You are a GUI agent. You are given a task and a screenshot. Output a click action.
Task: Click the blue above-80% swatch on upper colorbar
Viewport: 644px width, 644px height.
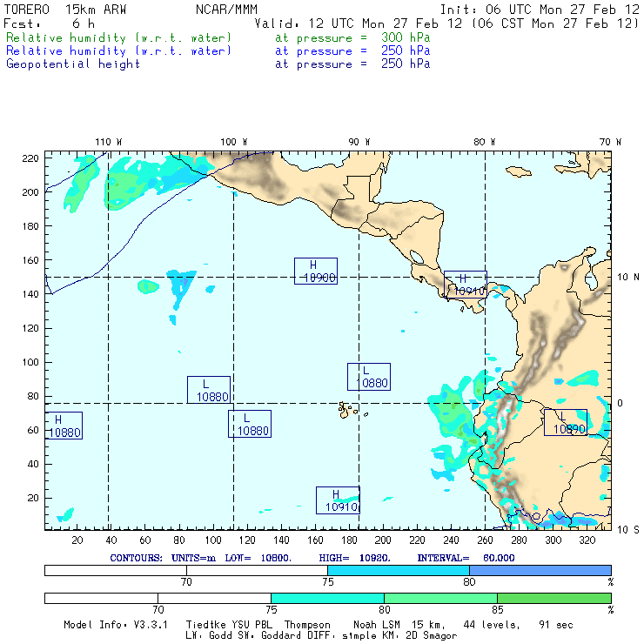(540, 571)
